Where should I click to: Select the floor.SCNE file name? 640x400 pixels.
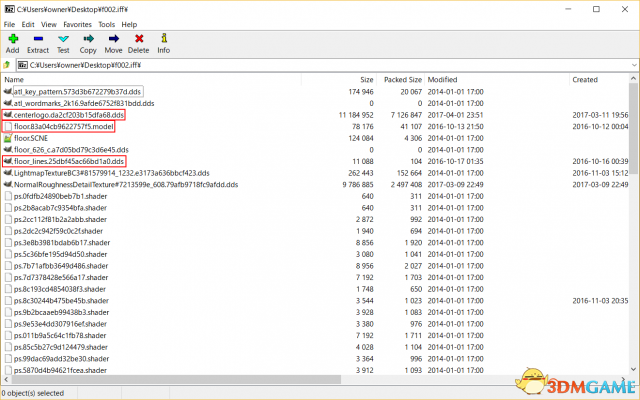click(x=31, y=138)
